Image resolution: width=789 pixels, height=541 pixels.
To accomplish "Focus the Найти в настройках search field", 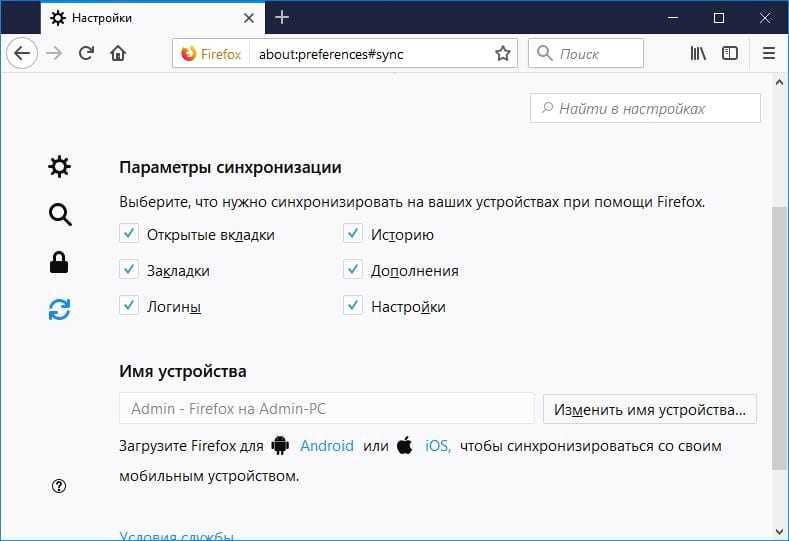I will (645, 108).
